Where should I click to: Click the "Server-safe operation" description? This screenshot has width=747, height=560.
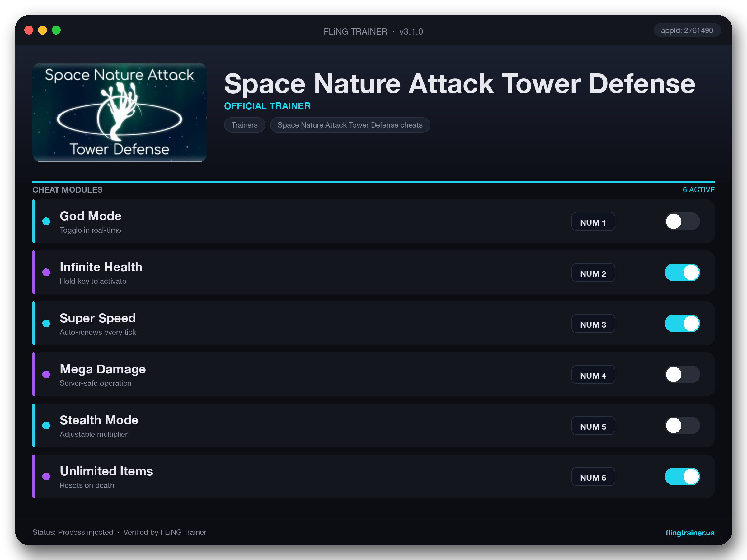pos(95,383)
